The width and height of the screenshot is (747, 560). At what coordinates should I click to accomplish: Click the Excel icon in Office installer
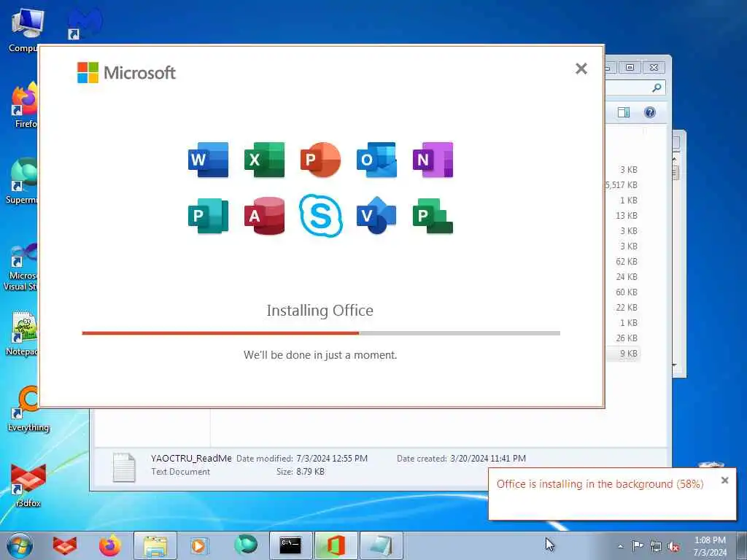tap(264, 160)
